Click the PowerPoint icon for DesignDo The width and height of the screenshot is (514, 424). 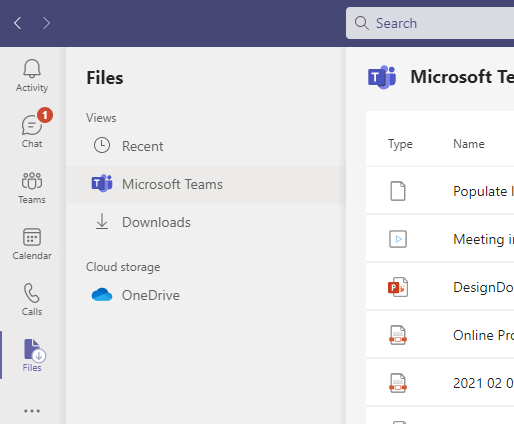[x=398, y=287]
